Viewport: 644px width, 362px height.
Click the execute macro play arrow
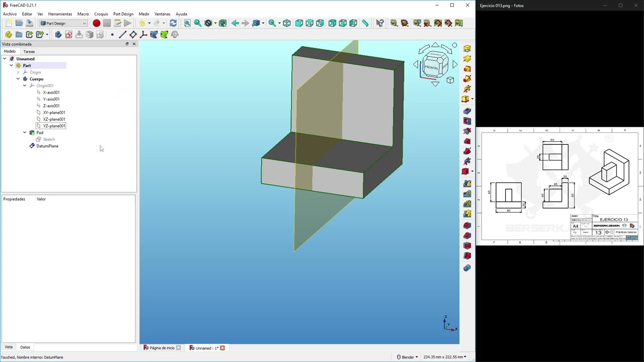pyautogui.click(x=128, y=23)
